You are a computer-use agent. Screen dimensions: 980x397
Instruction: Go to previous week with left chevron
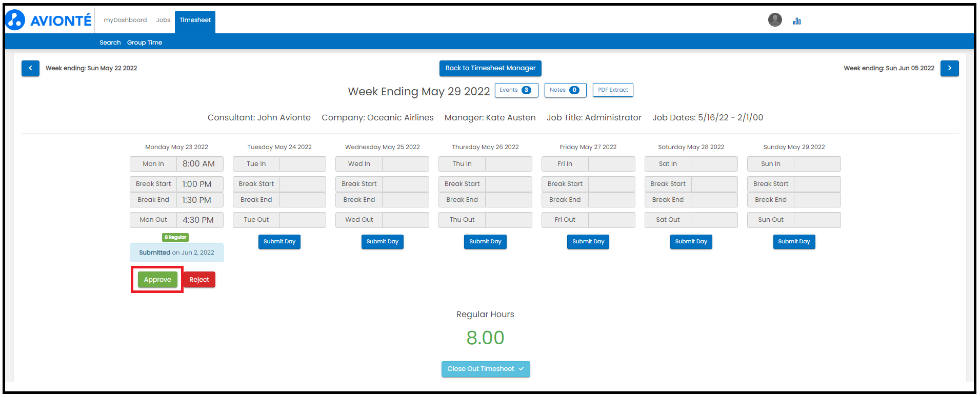click(x=30, y=68)
